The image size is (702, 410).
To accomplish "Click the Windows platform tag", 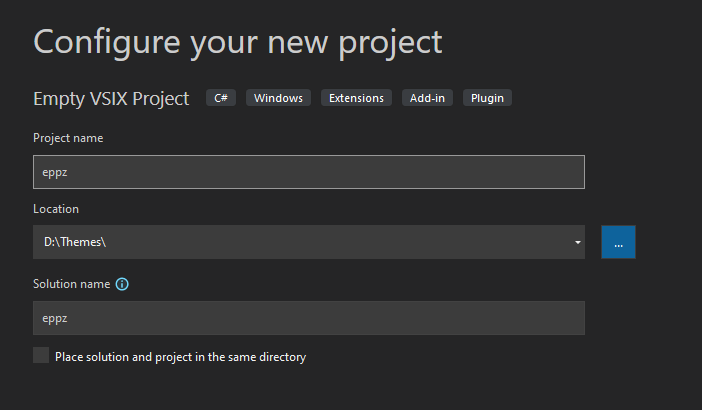I will pyautogui.click(x=278, y=98).
